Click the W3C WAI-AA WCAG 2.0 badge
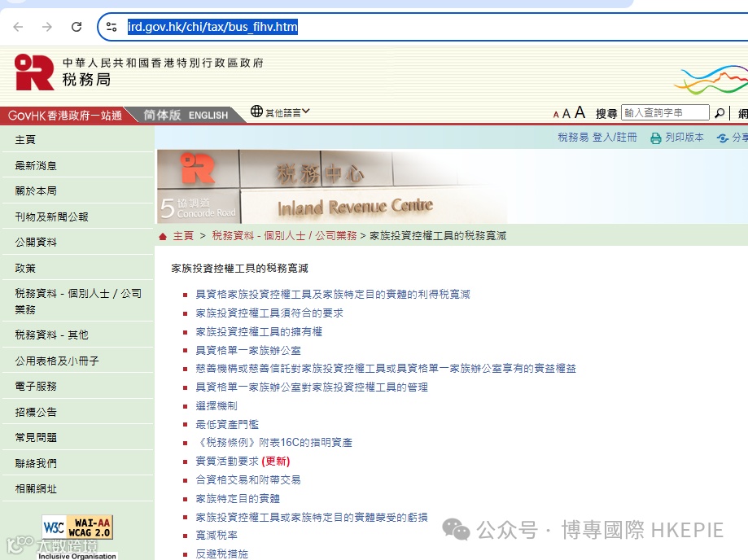This screenshot has height=560, width=748. [77, 527]
